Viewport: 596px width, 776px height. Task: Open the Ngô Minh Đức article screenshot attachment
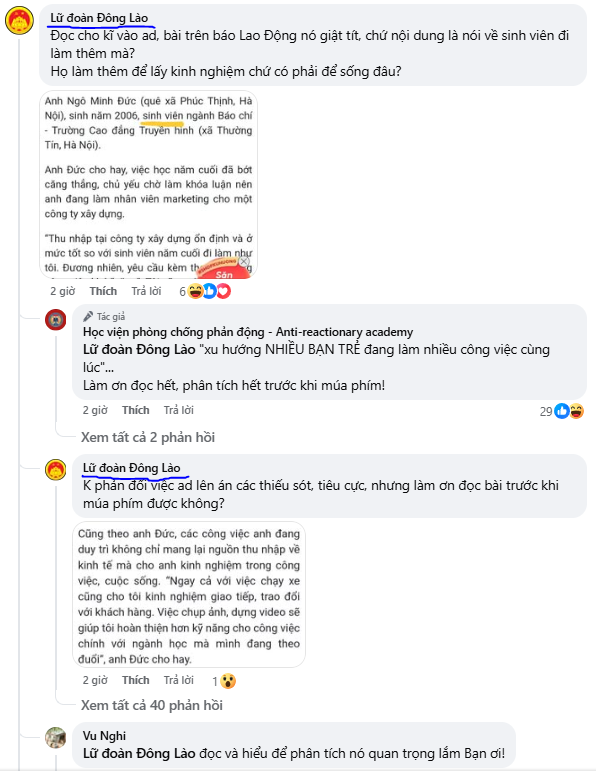(x=149, y=185)
